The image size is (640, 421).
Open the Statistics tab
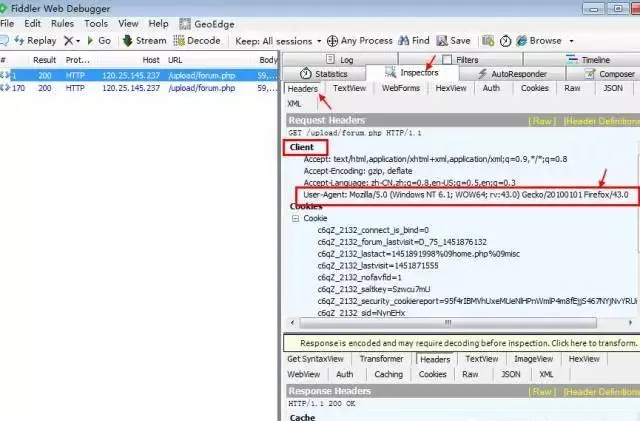[x=324, y=74]
